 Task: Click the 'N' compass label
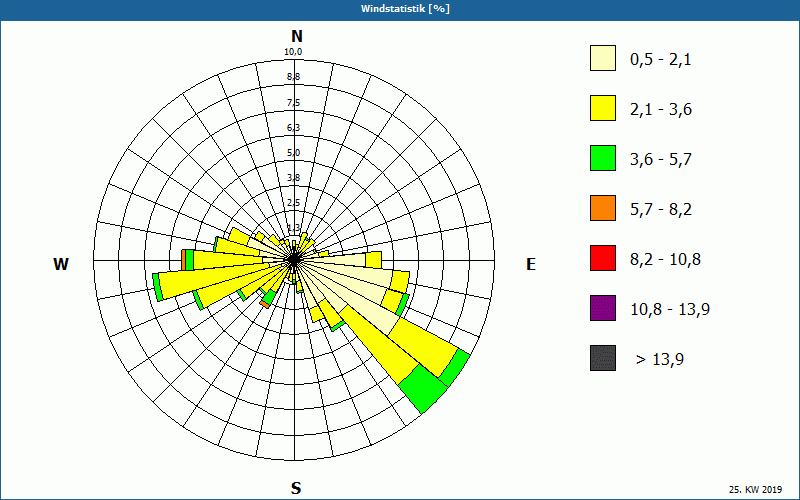click(296, 36)
